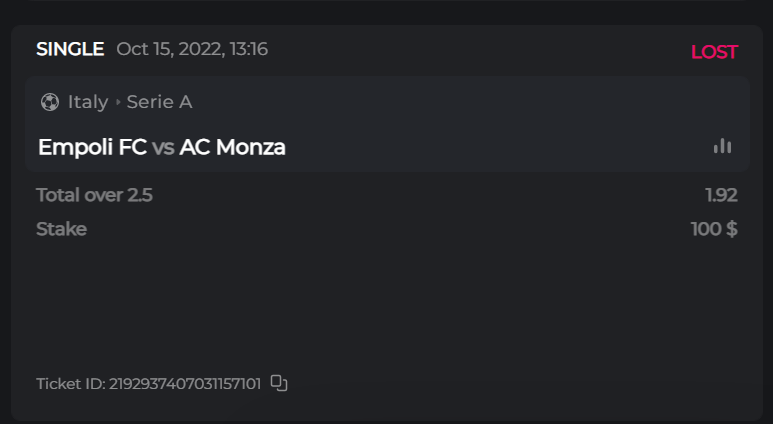
Task: Click the 1.92 odds value
Action: tap(720, 195)
